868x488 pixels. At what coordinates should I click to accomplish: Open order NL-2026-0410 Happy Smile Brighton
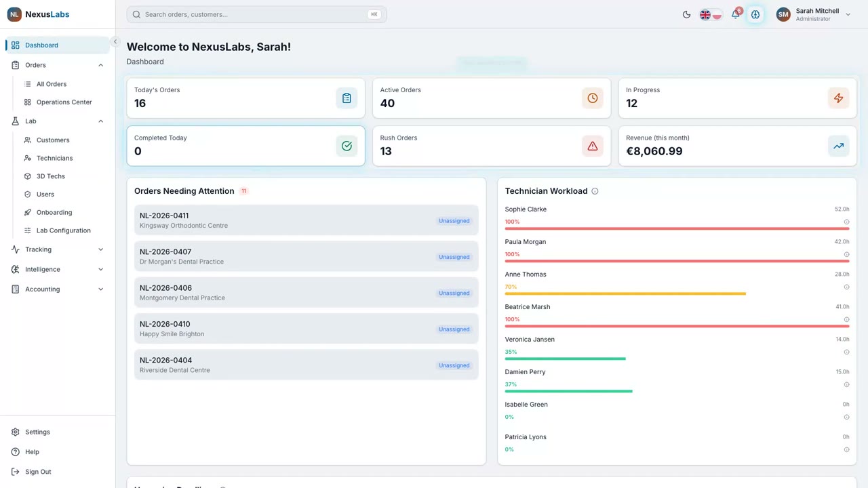[x=307, y=329]
